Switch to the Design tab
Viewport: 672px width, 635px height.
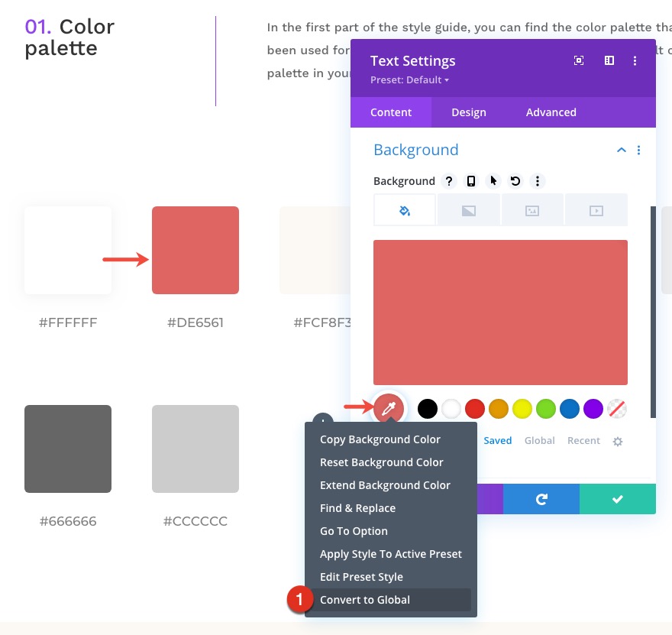point(468,112)
